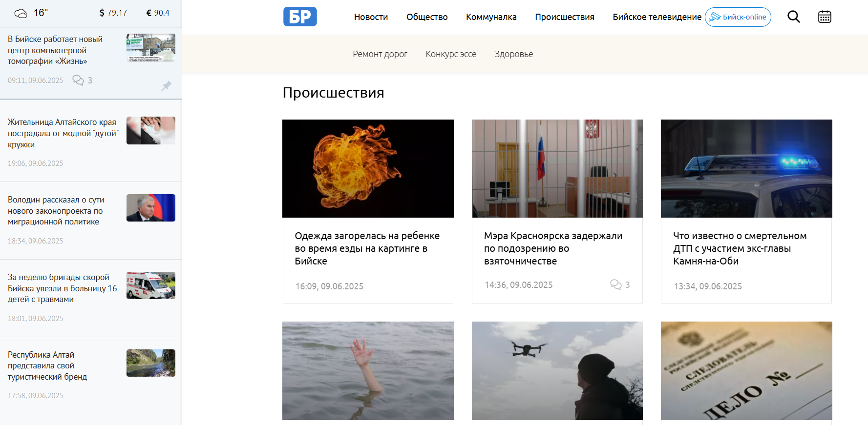This screenshot has width=868, height=425.
Task: Click the drone photo thumbnail
Action: (557, 371)
